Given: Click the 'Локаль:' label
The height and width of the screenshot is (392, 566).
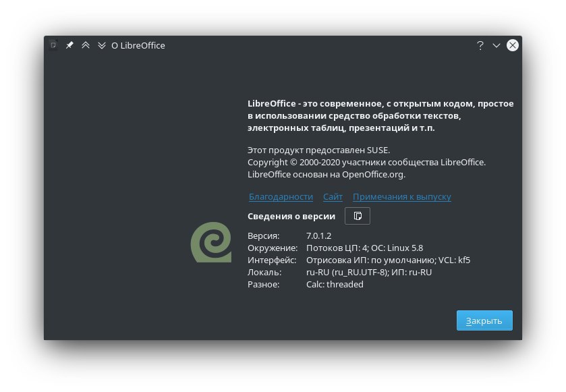Looking at the screenshot, I should (x=264, y=272).
